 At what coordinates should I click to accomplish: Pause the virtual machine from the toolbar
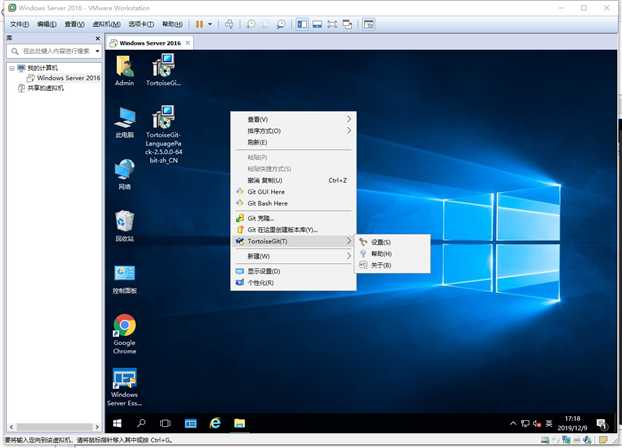tap(199, 24)
